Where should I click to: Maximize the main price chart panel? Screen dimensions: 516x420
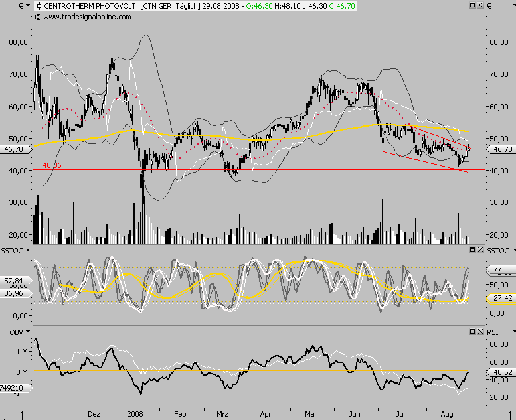tap(472, 5)
